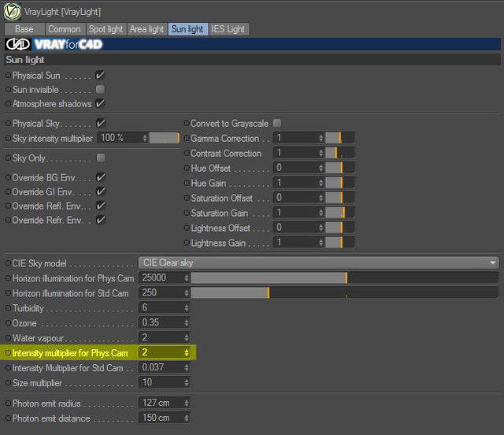
Task: Click animation dot next to Turbidity
Action: pyautogui.click(x=9, y=308)
